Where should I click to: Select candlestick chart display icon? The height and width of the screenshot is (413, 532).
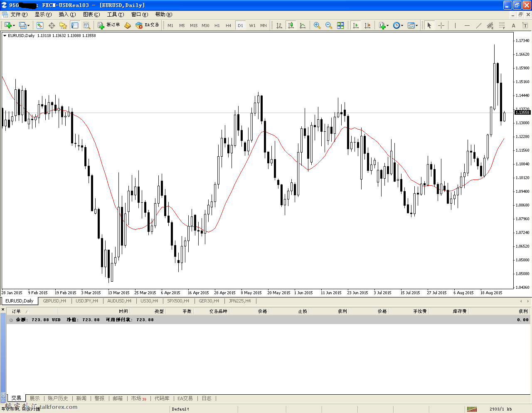coord(291,25)
